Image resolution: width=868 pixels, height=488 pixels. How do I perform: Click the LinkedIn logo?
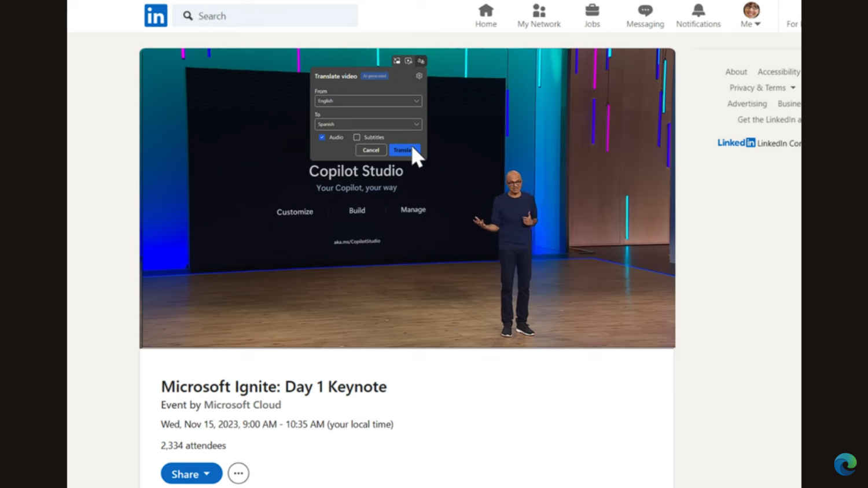point(155,16)
